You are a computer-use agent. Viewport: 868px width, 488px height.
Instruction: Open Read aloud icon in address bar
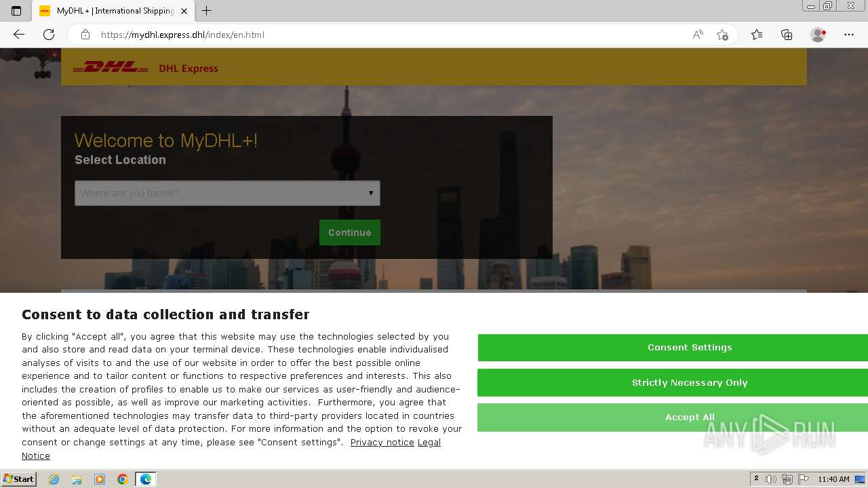[698, 35]
